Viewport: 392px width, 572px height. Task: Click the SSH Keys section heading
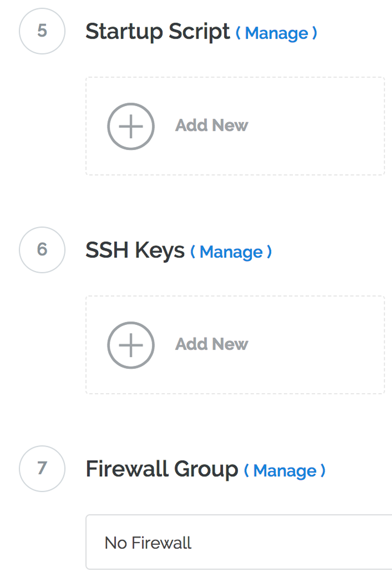pos(135,250)
